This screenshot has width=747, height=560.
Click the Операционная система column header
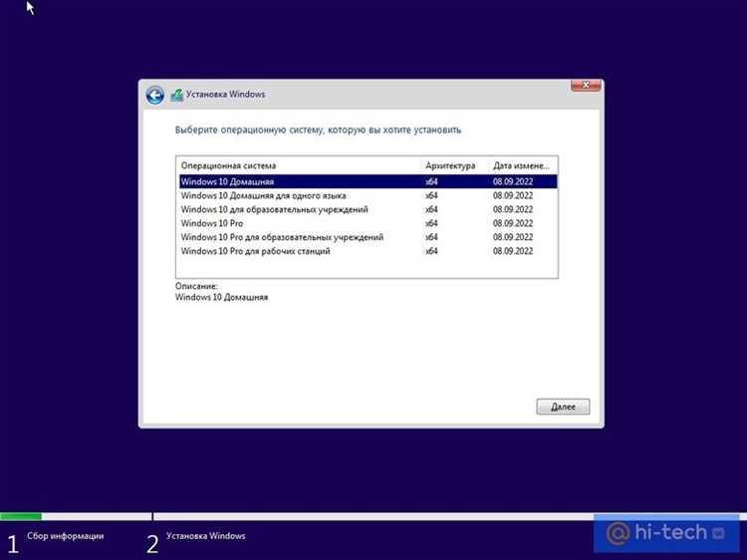[299, 165]
